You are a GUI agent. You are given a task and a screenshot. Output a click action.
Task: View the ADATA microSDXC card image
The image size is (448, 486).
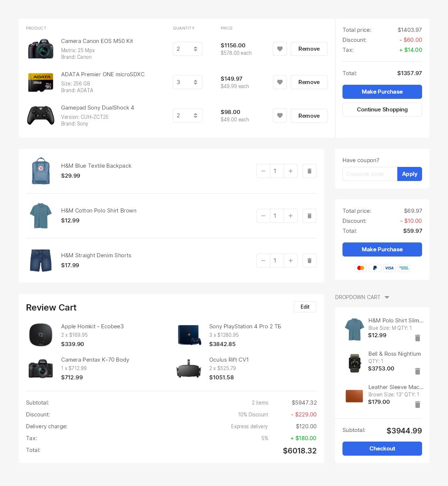coord(41,82)
